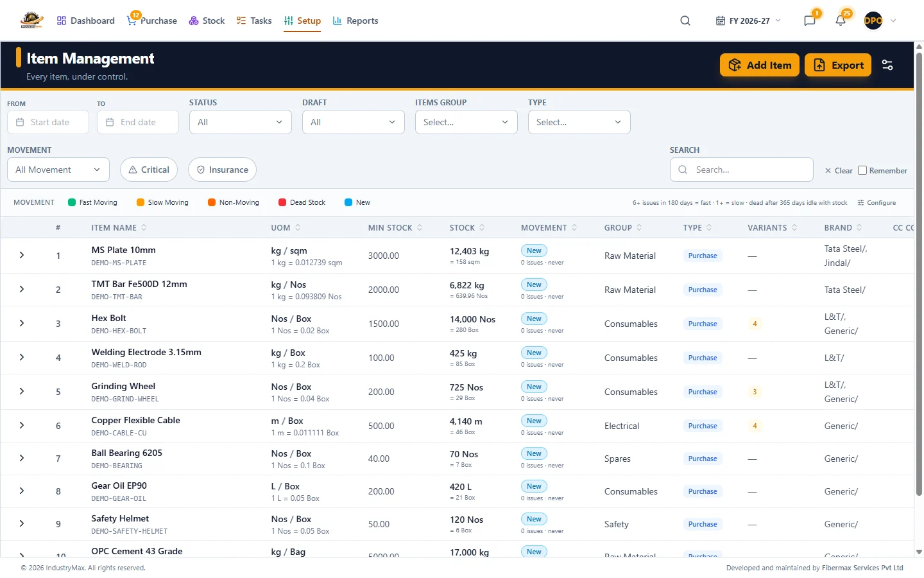The height and width of the screenshot is (578, 924).
Task: Open the All Movement dropdown
Action: pos(58,170)
